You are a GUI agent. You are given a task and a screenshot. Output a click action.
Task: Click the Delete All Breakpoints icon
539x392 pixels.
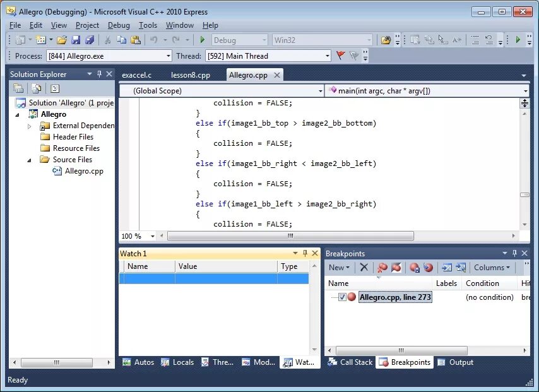coord(382,267)
